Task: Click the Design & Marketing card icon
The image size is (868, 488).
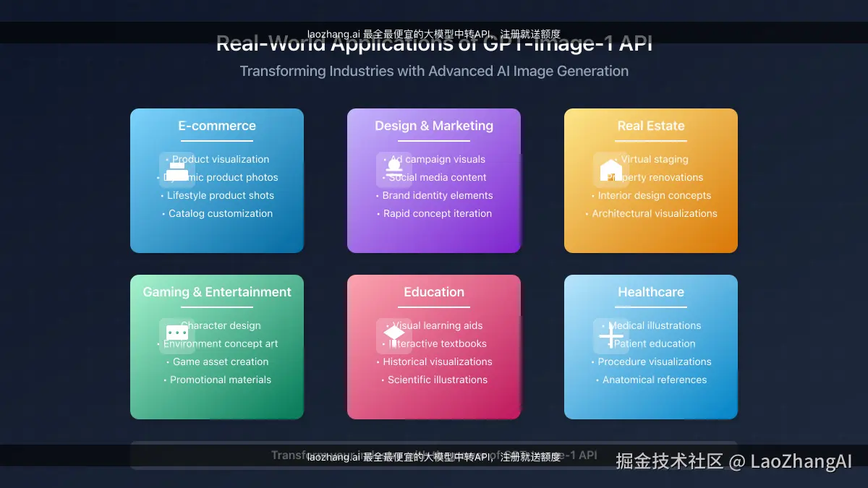Action: tap(394, 170)
